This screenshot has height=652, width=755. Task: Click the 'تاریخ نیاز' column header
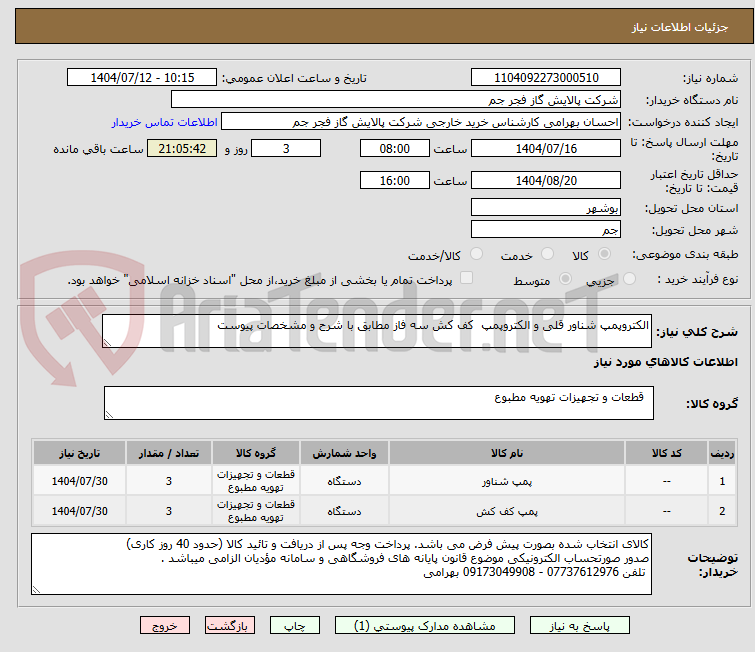pos(77,453)
